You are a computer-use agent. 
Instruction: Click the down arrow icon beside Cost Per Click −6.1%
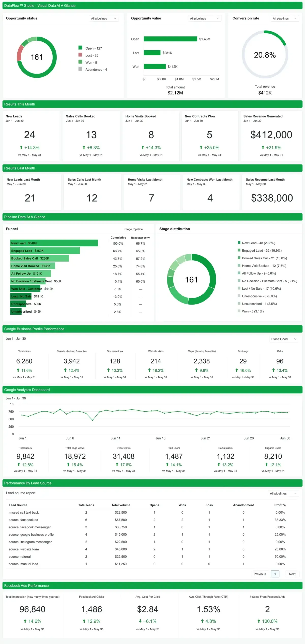click(140, 621)
